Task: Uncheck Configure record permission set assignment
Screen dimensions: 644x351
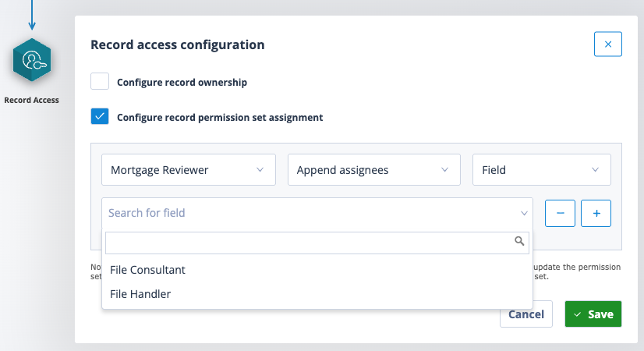Action: tap(100, 116)
